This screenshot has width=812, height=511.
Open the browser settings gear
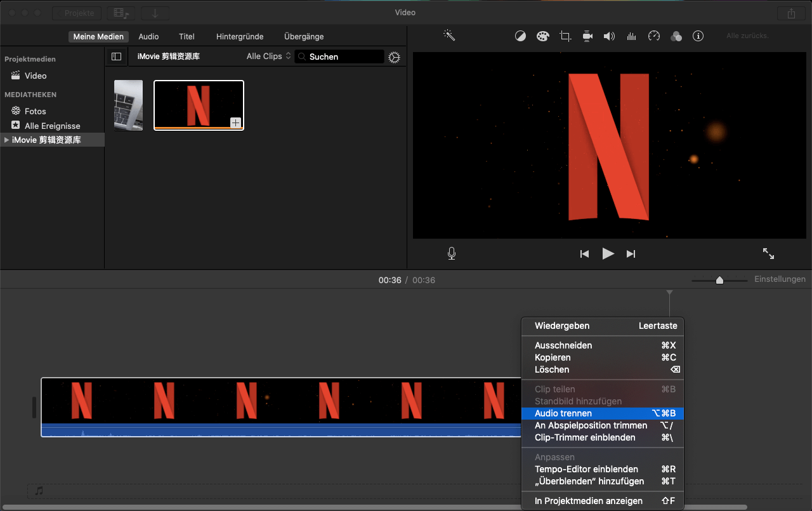pos(394,57)
